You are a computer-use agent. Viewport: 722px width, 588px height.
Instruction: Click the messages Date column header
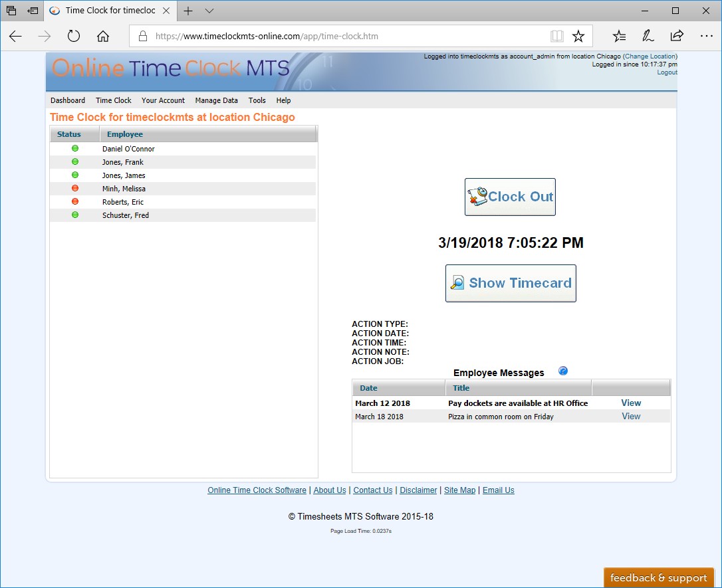(x=399, y=388)
